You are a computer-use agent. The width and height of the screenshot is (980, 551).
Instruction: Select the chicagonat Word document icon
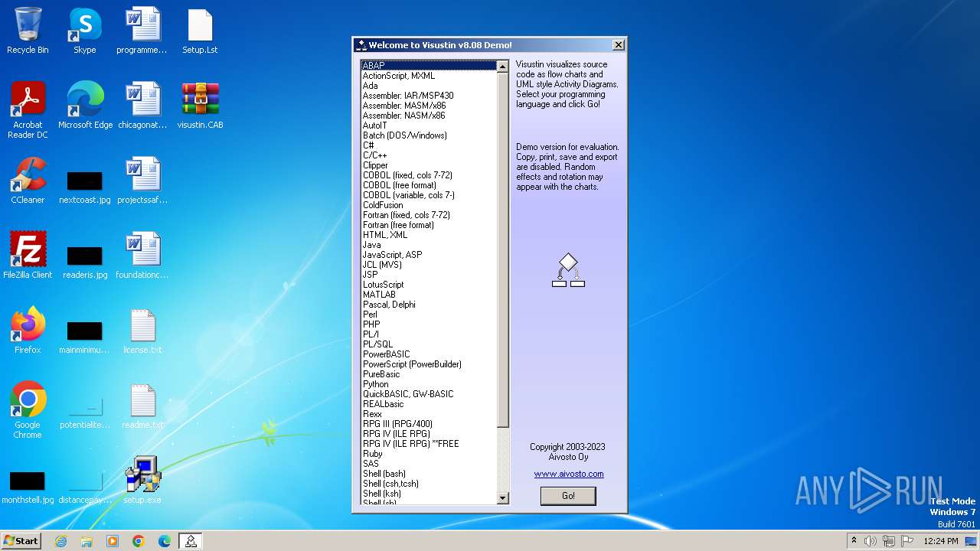pos(142,106)
